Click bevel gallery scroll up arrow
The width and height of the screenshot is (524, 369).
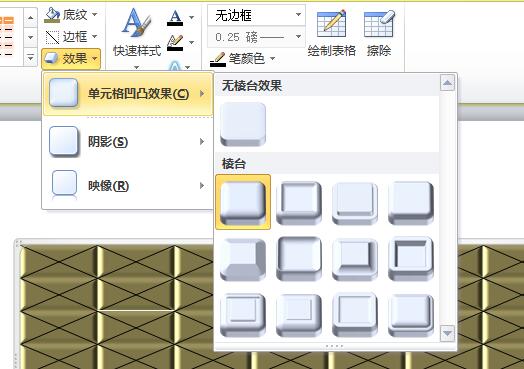pyautogui.click(x=447, y=83)
